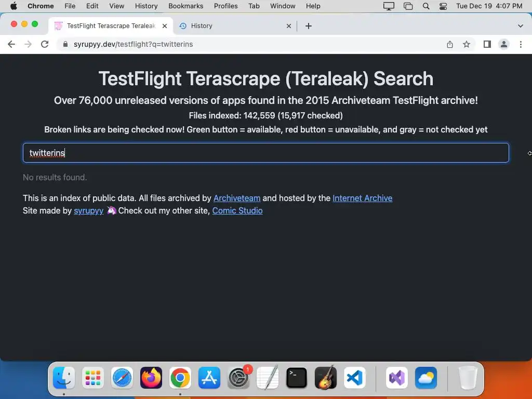Image resolution: width=532 pixels, height=399 pixels.
Task: Focus the search field containing twitterins
Action: (x=266, y=153)
